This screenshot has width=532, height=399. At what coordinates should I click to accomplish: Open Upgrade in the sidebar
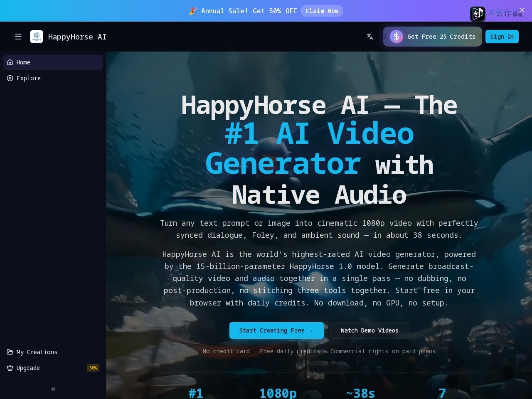point(53,368)
